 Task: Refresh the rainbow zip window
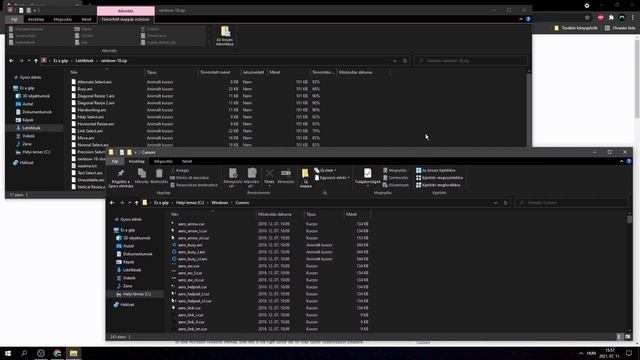point(405,61)
